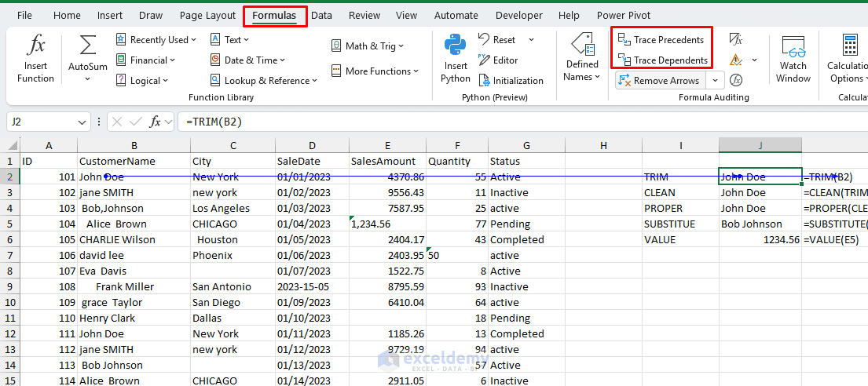Open Calculation Options menu
The height and width of the screenshot is (386, 868).
[x=848, y=58]
